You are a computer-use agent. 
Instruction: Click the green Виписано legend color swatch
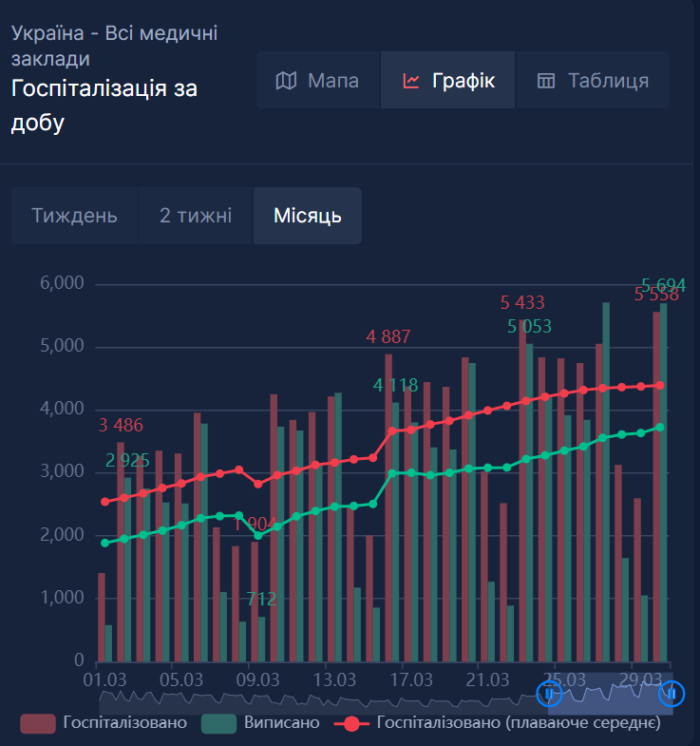219,723
